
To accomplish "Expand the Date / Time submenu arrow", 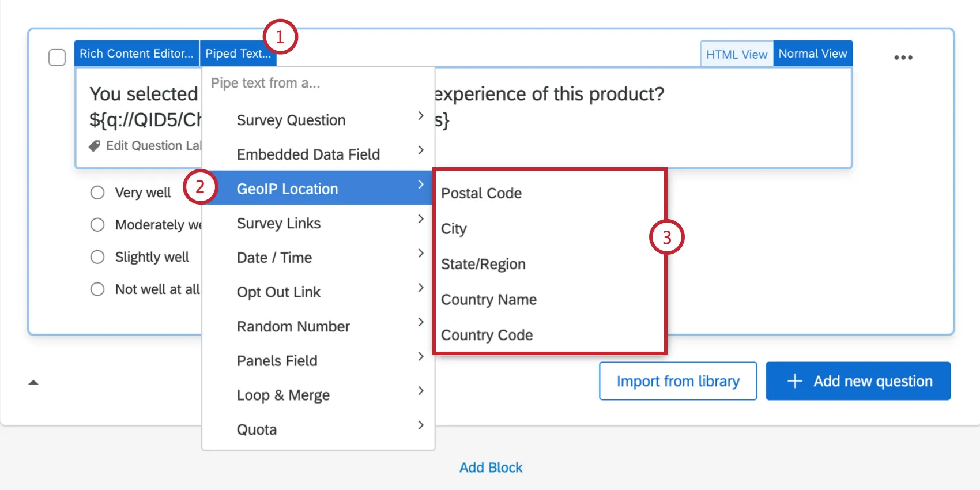I will click(x=421, y=254).
